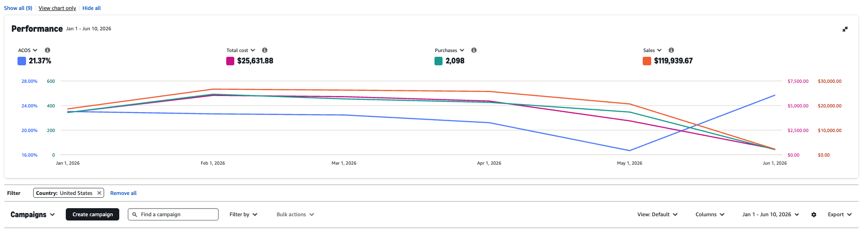Click the 2,098 purchases value
868x229 pixels.
455,61
